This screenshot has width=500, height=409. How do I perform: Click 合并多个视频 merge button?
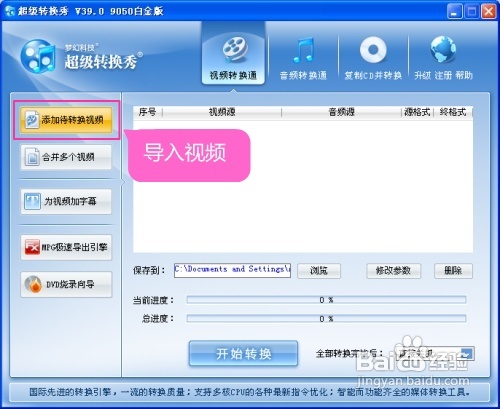66,157
